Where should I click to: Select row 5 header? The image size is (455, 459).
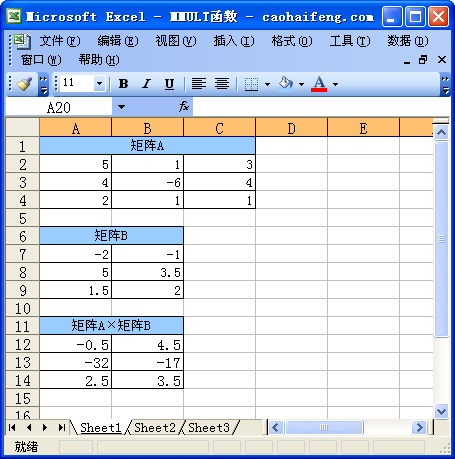point(23,218)
